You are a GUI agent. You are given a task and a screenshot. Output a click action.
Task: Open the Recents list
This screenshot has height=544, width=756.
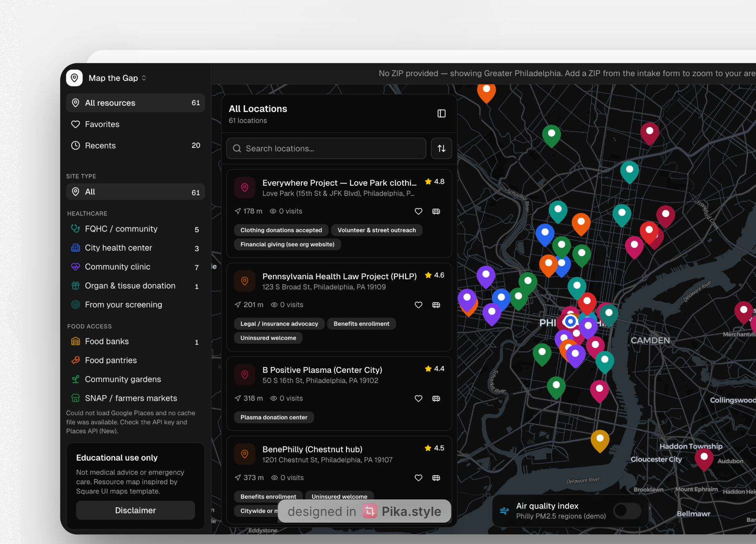click(135, 145)
